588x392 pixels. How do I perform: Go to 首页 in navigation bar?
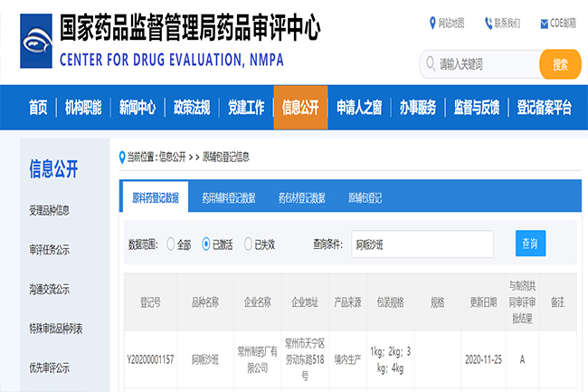point(38,108)
